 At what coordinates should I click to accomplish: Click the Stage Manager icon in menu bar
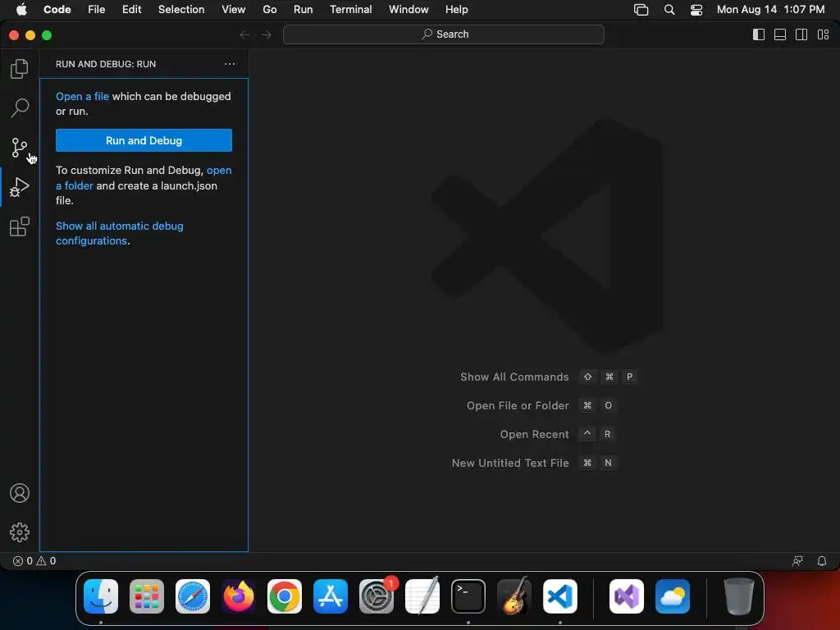[x=641, y=10]
